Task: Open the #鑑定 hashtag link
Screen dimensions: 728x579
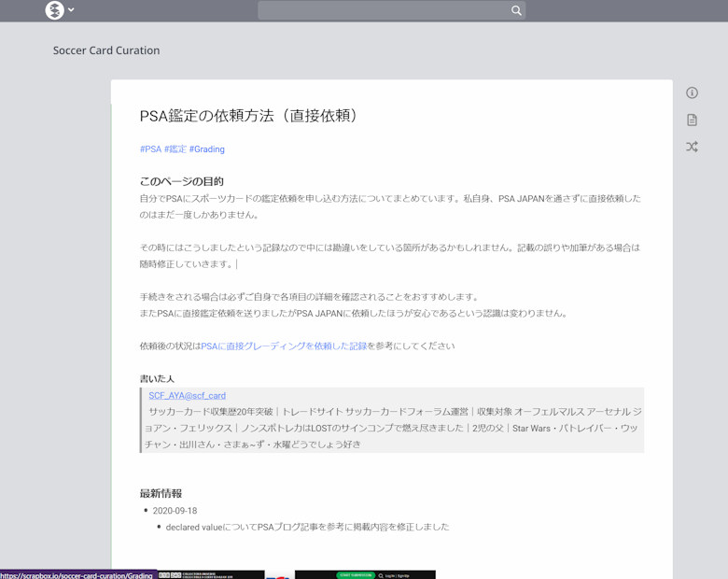Action: 175,149
